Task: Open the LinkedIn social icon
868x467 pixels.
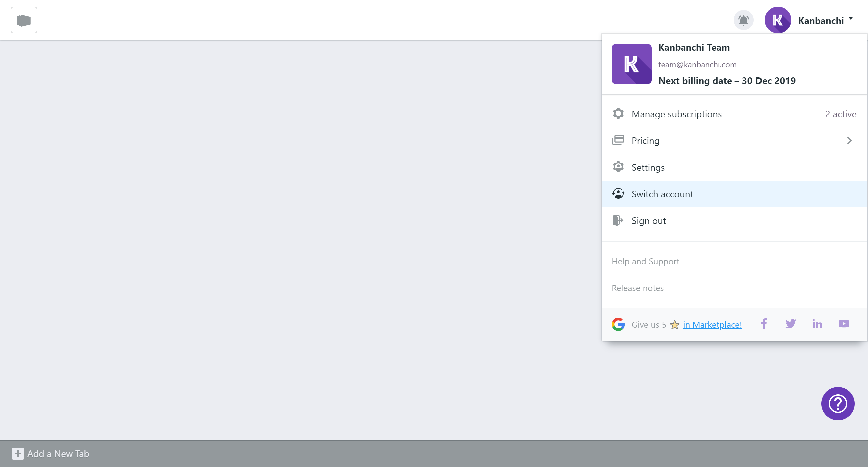Action: click(817, 324)
